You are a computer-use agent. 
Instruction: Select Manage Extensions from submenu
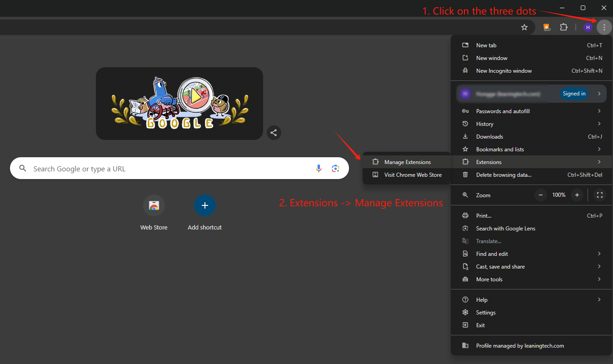tap(407, 162)
